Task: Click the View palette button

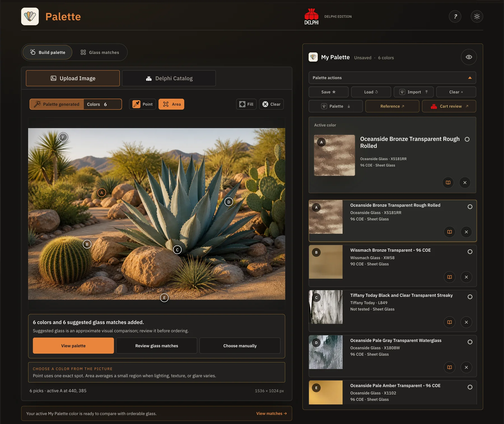Action: 73,346
